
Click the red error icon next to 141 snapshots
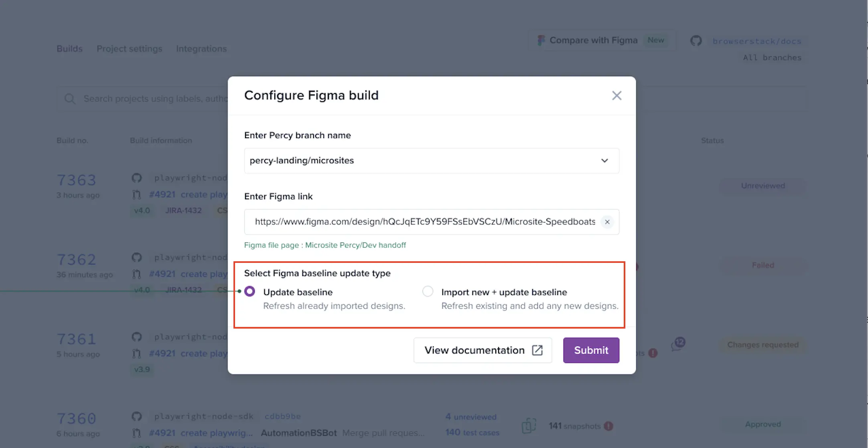[609, 426]
